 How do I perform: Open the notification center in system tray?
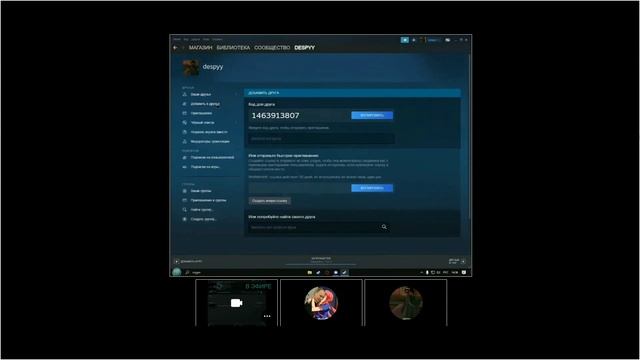click(x=464, y=272)
